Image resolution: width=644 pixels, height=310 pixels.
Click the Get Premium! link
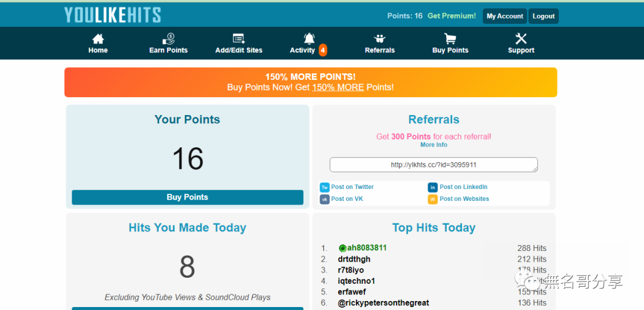tap(452, 16)
